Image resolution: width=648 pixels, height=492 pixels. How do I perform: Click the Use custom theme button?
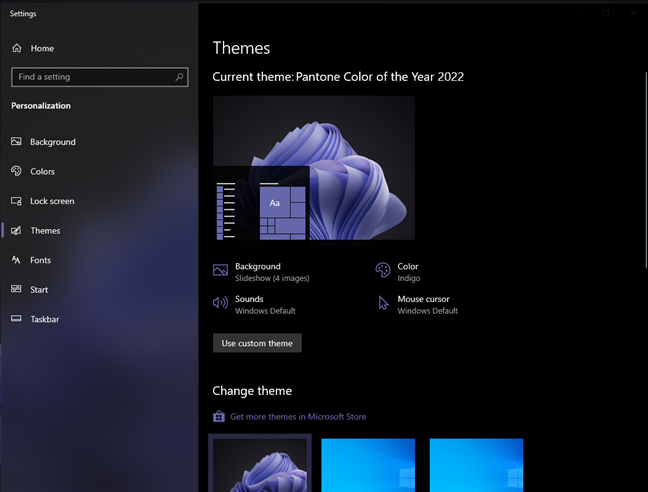coord(257,343)
